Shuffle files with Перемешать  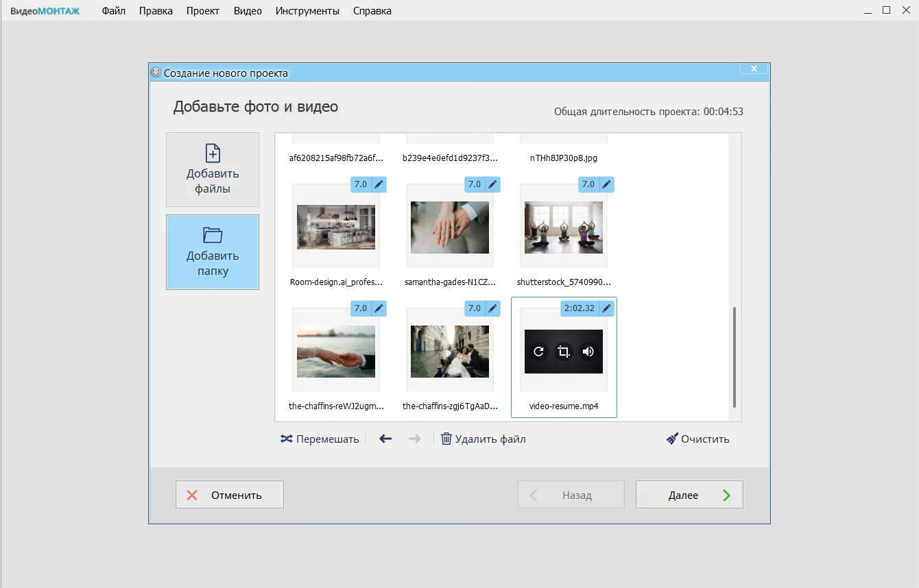point(320,439)
